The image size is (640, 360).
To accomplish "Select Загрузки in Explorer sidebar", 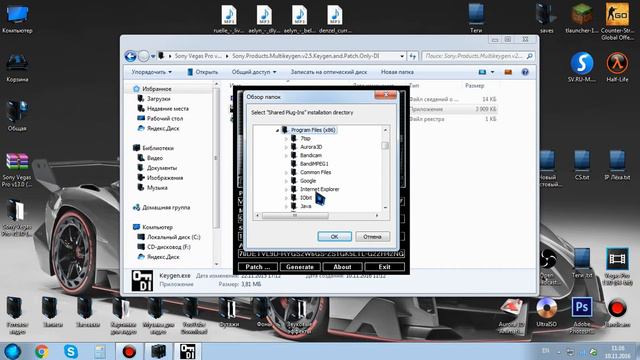I will (158, 98).
